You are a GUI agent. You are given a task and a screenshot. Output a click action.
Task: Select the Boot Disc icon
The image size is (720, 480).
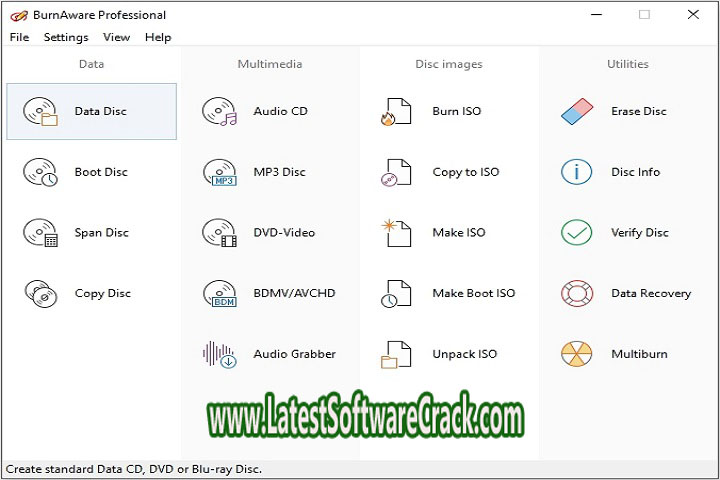41,172
